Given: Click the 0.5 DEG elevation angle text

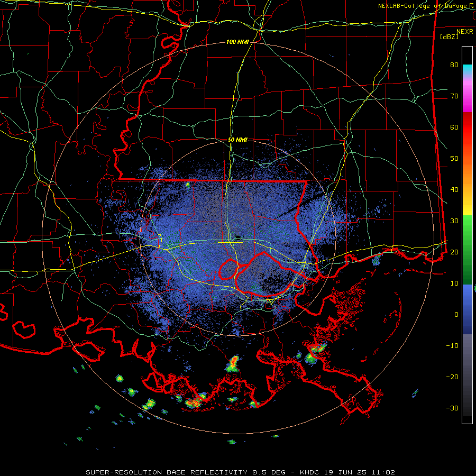Looking at the screenshot, I should coord(269,472).
